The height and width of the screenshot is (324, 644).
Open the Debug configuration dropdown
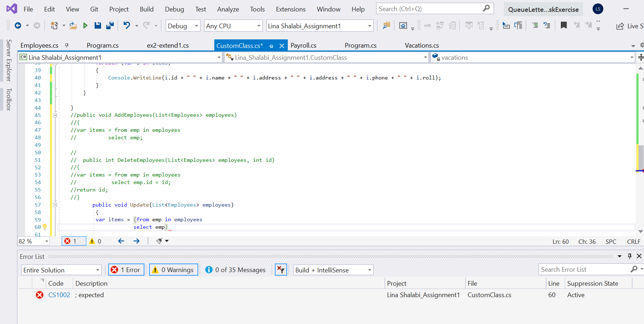pyautogui.click(x=183, y=26)
